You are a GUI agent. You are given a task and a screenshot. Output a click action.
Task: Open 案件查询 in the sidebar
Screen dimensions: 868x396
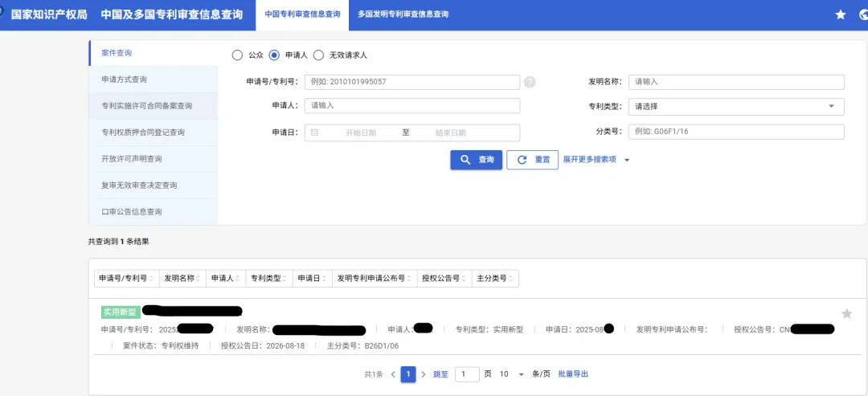(x=154, y=53)
